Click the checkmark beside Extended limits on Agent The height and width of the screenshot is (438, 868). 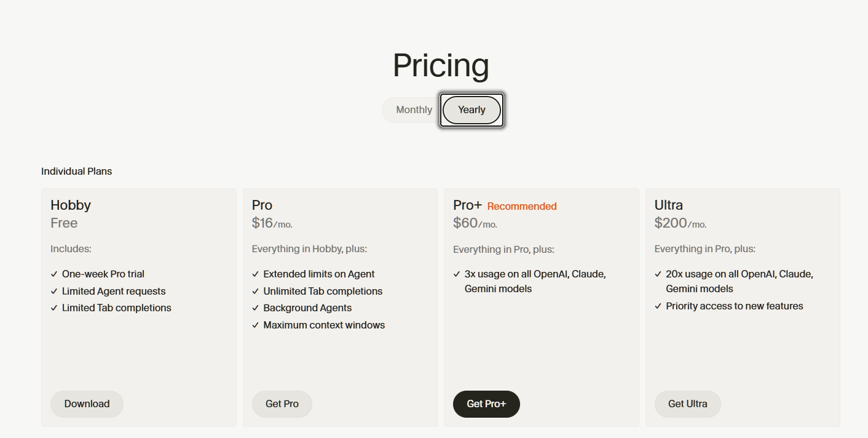[x=254, y=274]
